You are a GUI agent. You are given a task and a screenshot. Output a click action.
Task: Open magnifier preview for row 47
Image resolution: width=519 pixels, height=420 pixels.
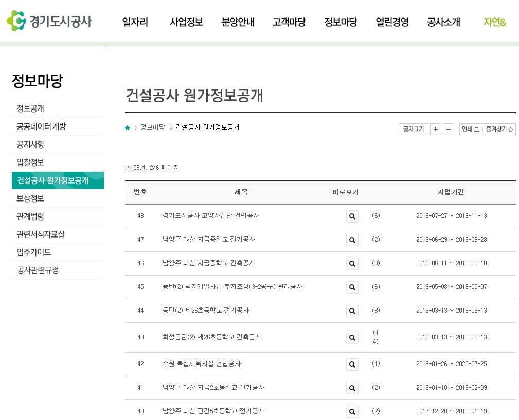click(x=352, y=240)
